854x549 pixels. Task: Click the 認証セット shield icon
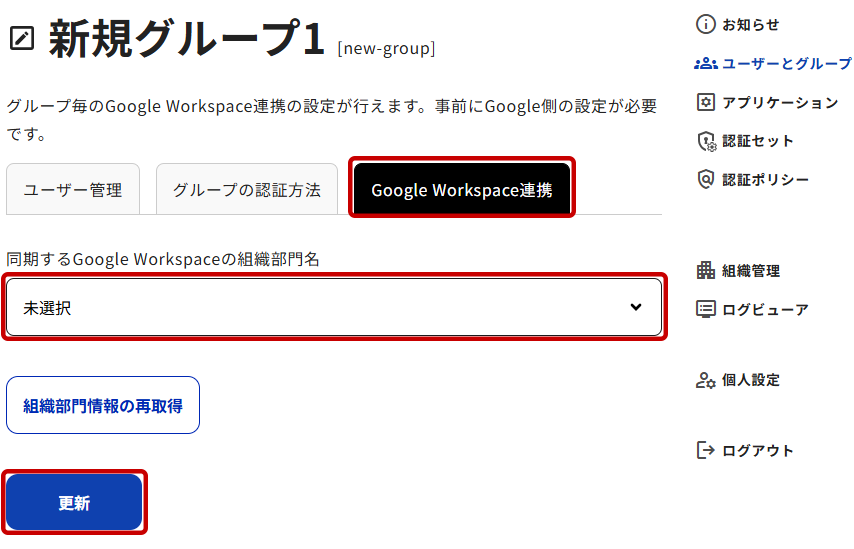click(x=706, y=141)
